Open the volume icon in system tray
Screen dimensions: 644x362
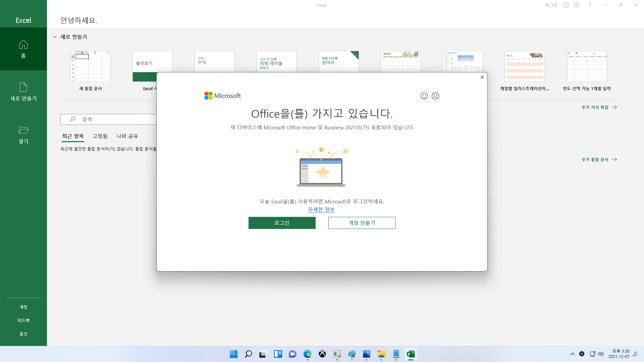click(601, 354)
